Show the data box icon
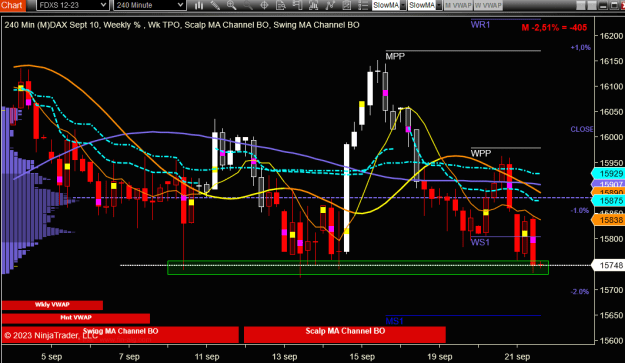Viewport: 625px width, 363px height. click(x=281, y=5)
